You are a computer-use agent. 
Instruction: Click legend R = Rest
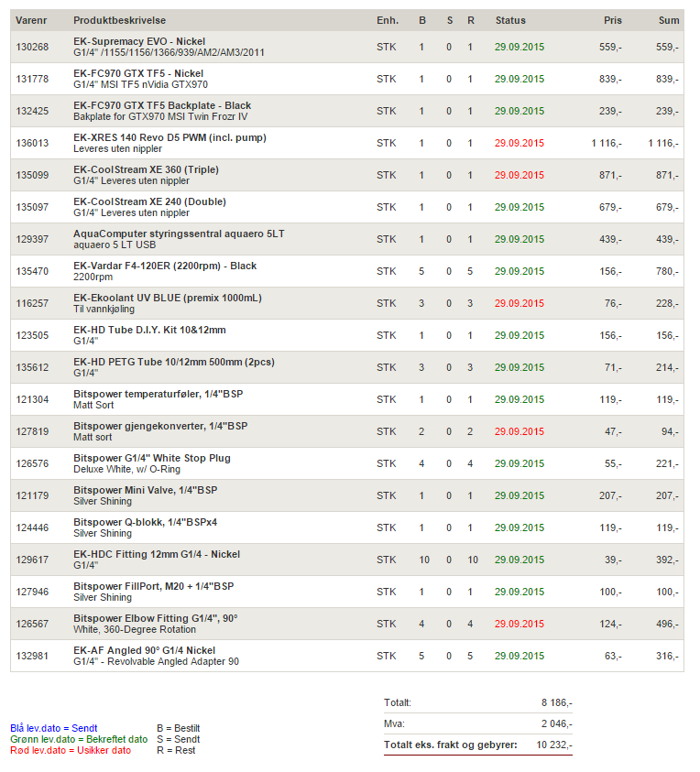[x=176, y=750]
